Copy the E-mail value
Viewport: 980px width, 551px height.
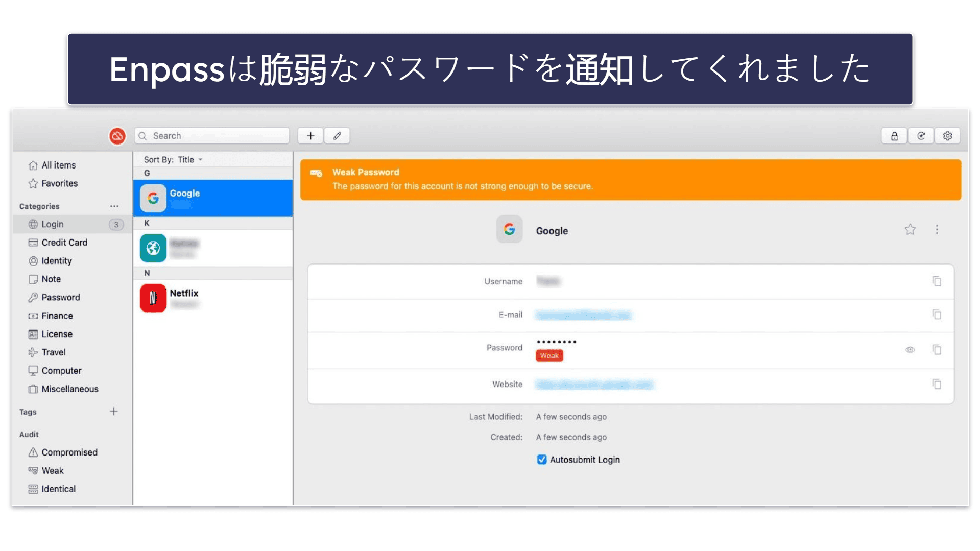937,315
